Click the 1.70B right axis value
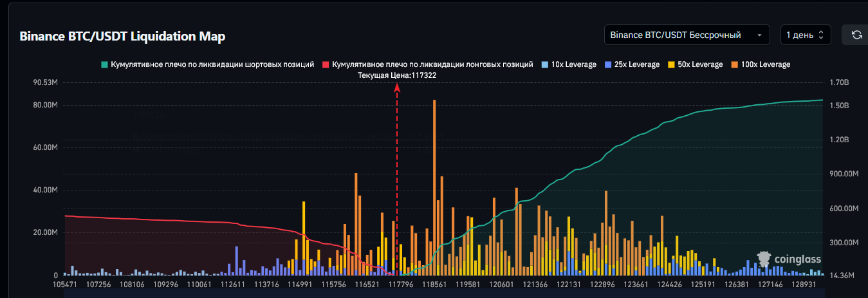The height and width of the screenshot is (298, 868). 839,82
